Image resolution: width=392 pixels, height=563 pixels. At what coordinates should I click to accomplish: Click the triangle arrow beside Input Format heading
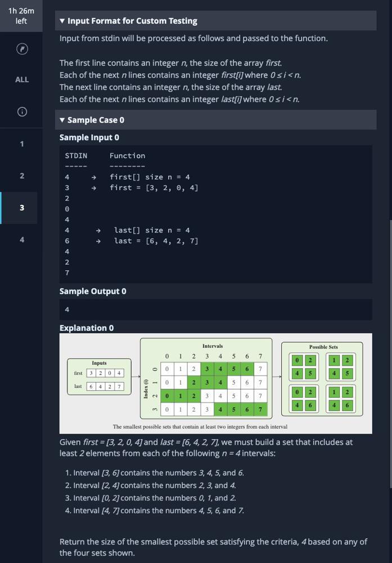(62, 21)
